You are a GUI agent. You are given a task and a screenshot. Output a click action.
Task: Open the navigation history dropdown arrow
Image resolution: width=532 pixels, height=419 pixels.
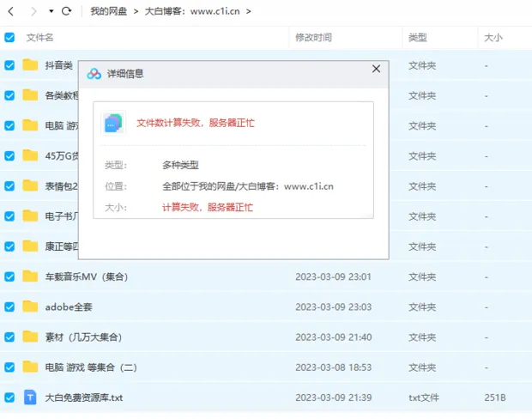tap(51, 11)
